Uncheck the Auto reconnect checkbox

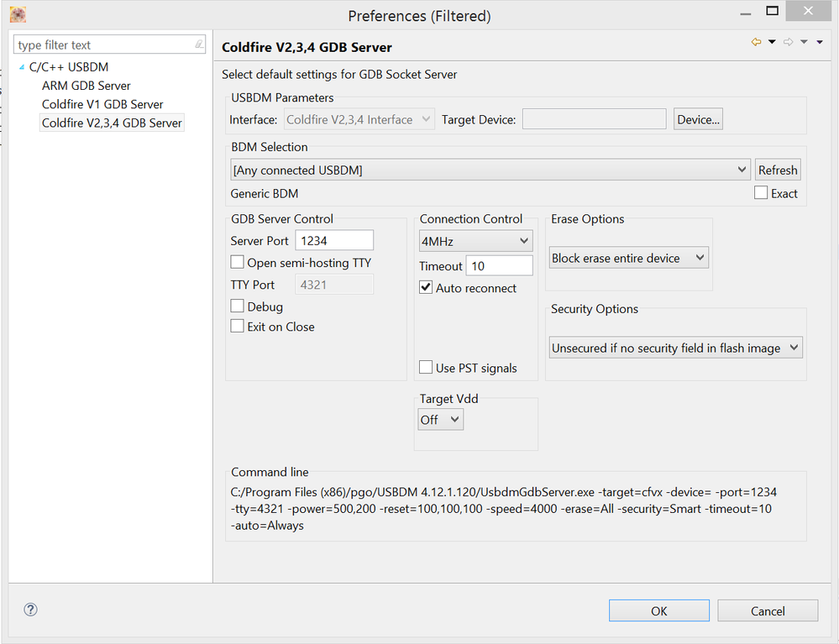426,288
